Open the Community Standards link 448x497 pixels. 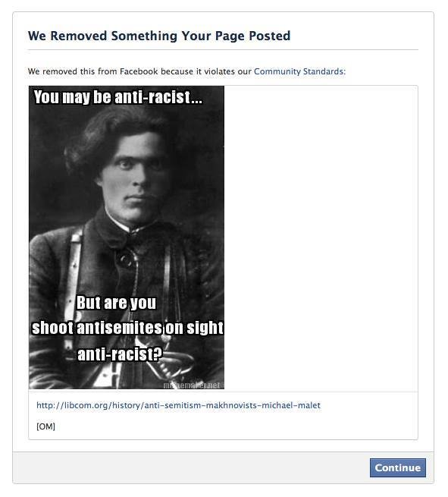pos(298,71)
